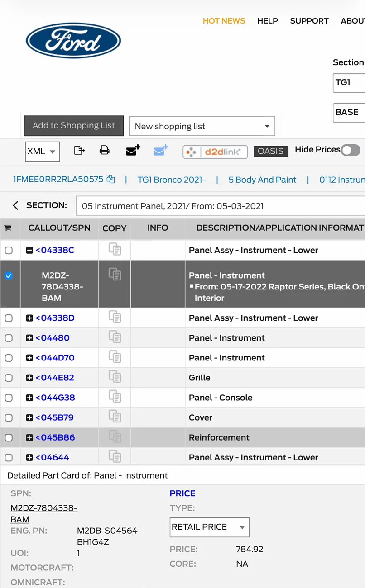Expand the 044G38 callout
This screenshot has width=365, height=588.
click(x=29, y=398)
